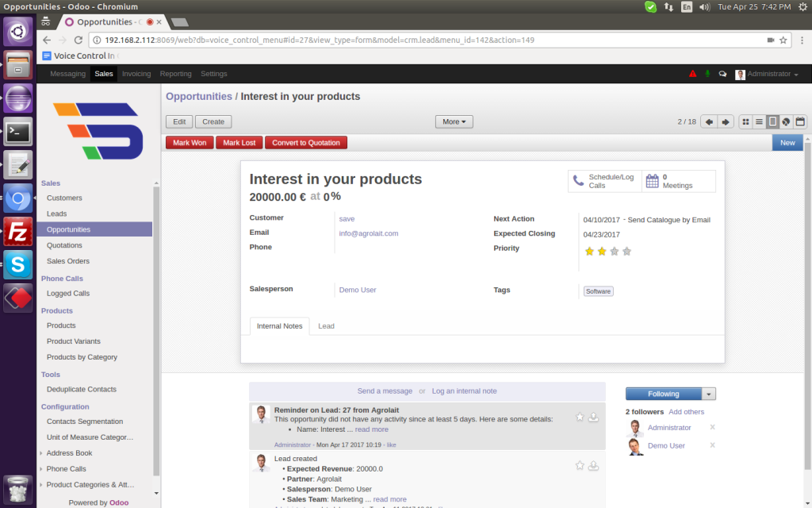Open the More dropdown menu
Image resolution: width=812 pixels, height=508 pixels.
click(x=454, y=121)
